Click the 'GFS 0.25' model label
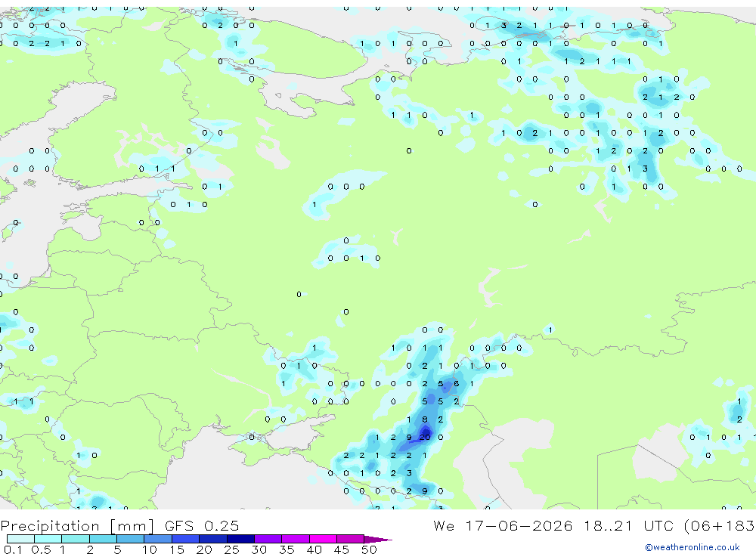The image size is (756, 554). (202, 525)
